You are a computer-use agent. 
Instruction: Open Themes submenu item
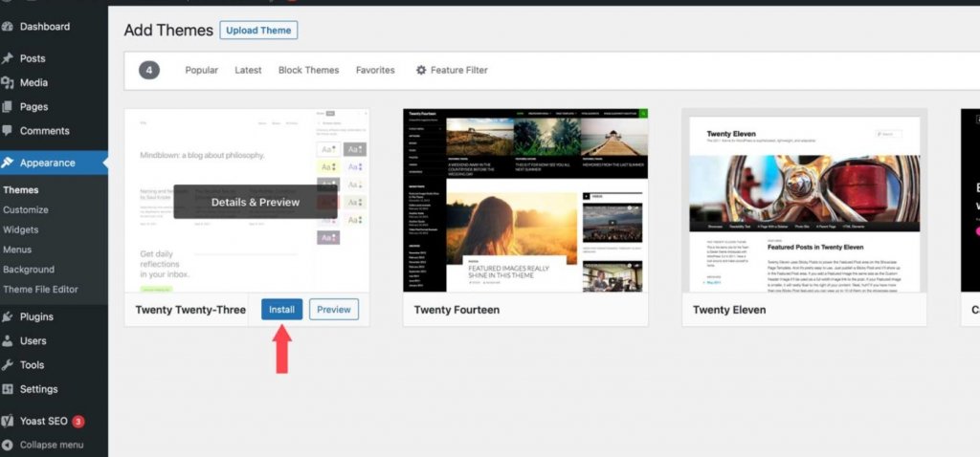point(21,190)
